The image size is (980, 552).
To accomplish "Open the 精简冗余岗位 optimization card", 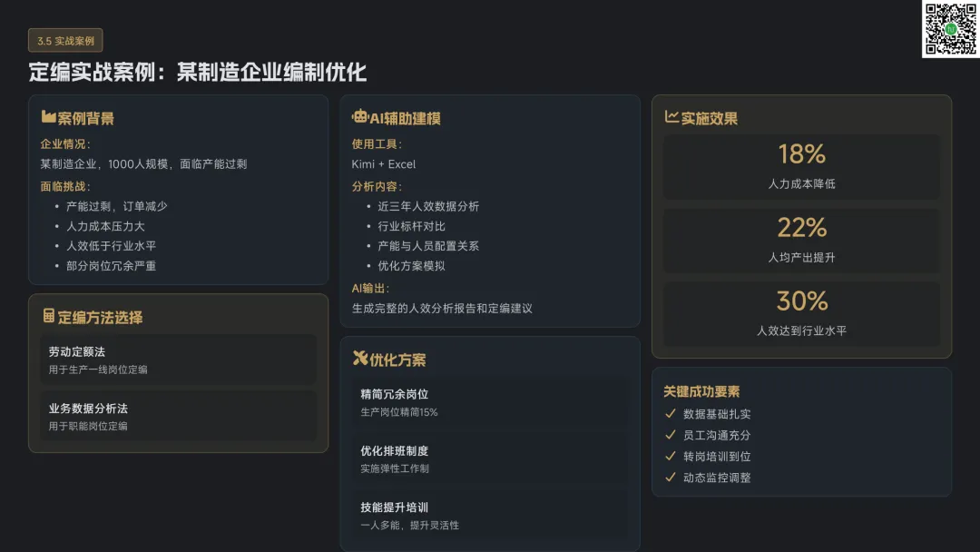I will tap(490, 402).
